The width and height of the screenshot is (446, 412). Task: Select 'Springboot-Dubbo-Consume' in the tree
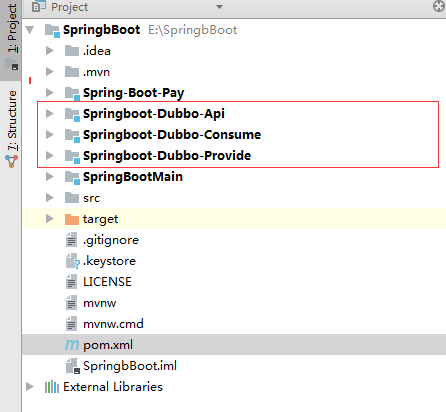pyautogui.click(x=172, y=135)
